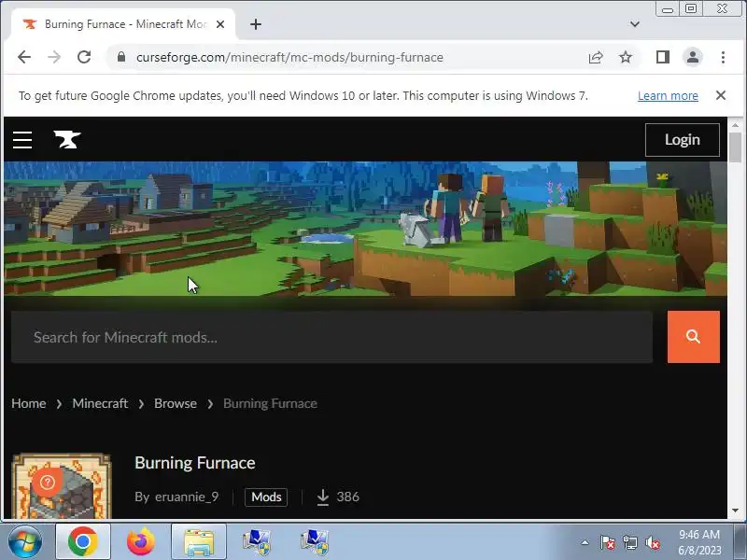Click the orange search button

[x=693, y=337]
